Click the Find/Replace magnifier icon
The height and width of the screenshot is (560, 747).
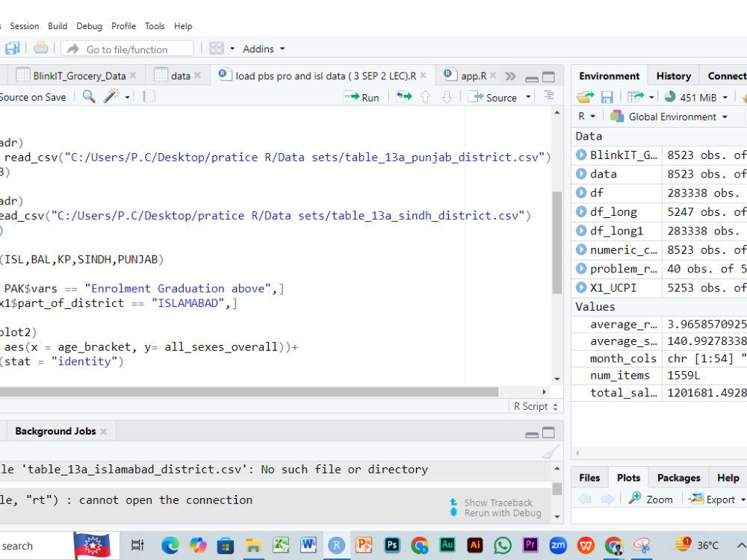tap(89, 96)
